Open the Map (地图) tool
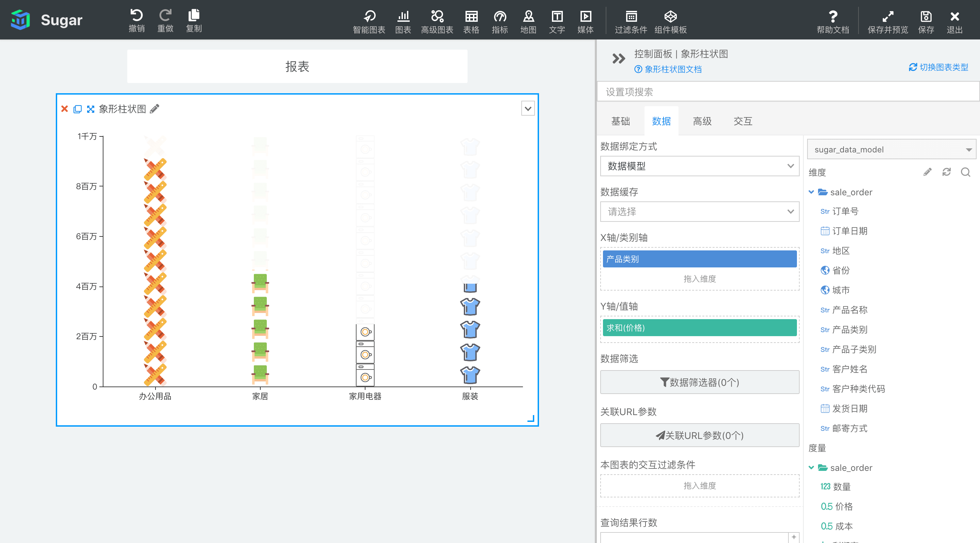The width and height of the screenshot is (980, 543). tap(528, 22)
